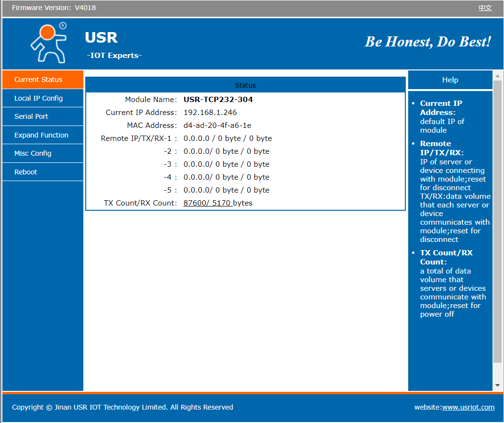Click the 'Remote IP/TX/RX:' help heading
The width and height of the screenshot is (504, 423).
(442, 148)
